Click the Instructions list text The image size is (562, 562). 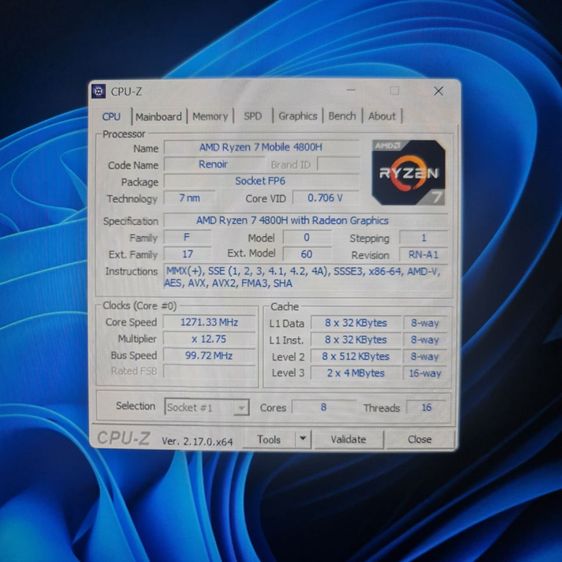click(x=302, y=277)
